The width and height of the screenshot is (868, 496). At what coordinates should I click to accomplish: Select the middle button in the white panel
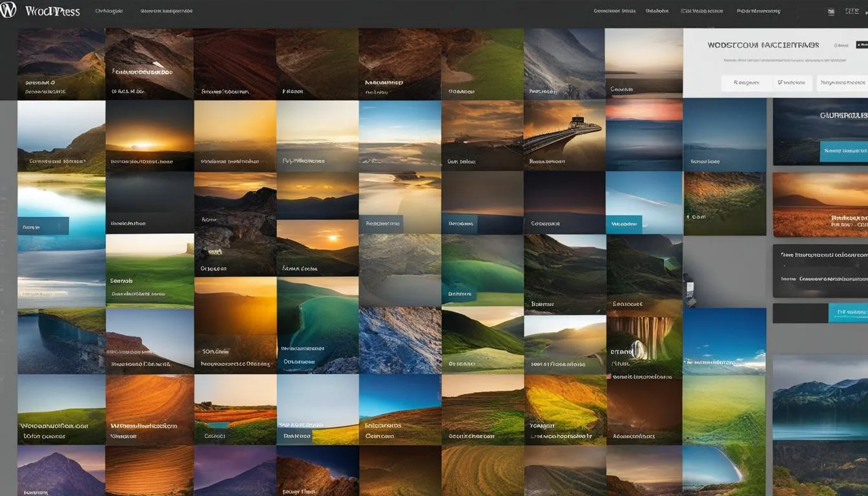791,83
